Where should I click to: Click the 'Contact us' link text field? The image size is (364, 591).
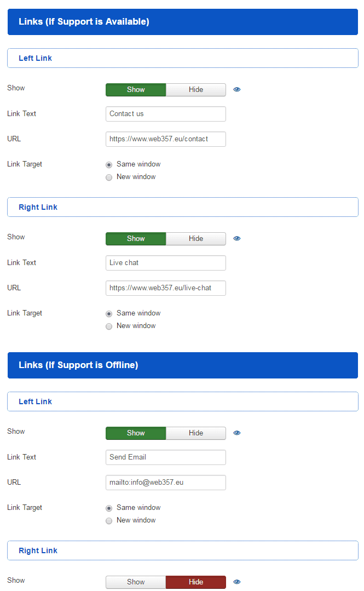tap(165, 114)
